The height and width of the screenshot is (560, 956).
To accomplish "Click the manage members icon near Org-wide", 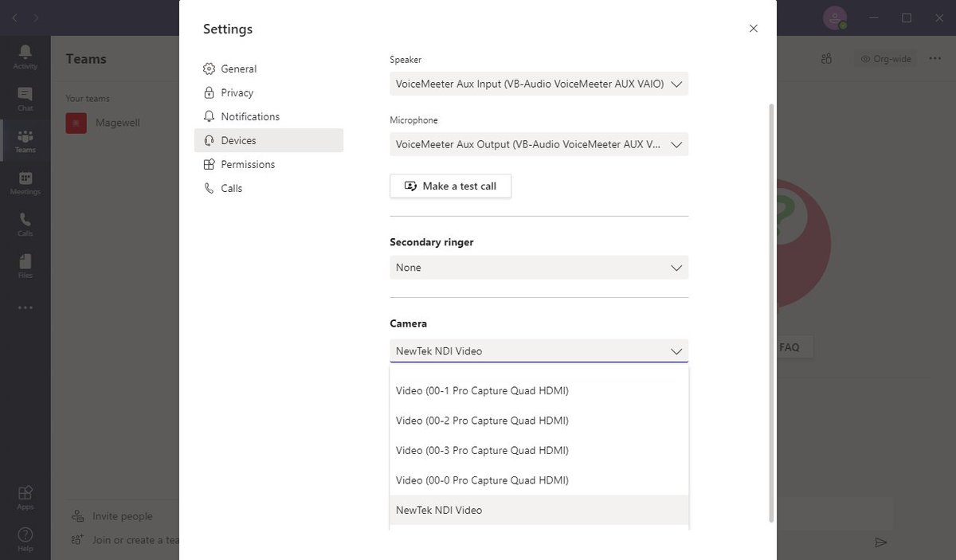I will pos(827,58).
